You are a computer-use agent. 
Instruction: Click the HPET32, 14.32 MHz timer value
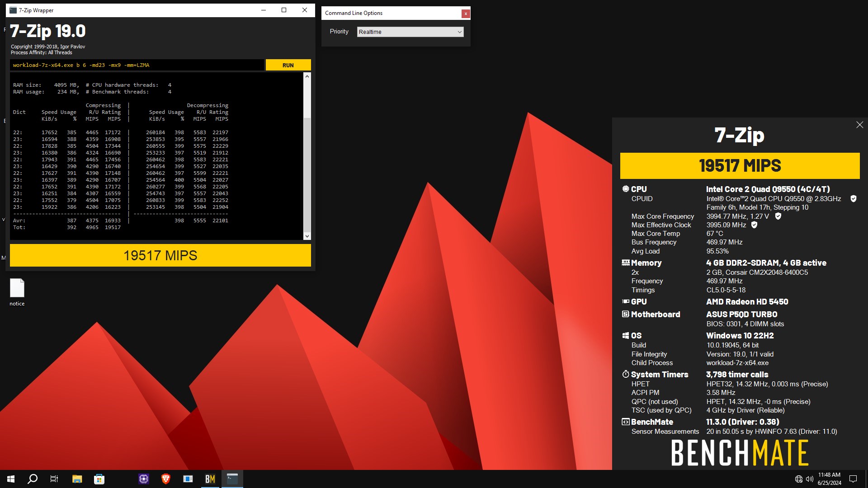(767, 384)
